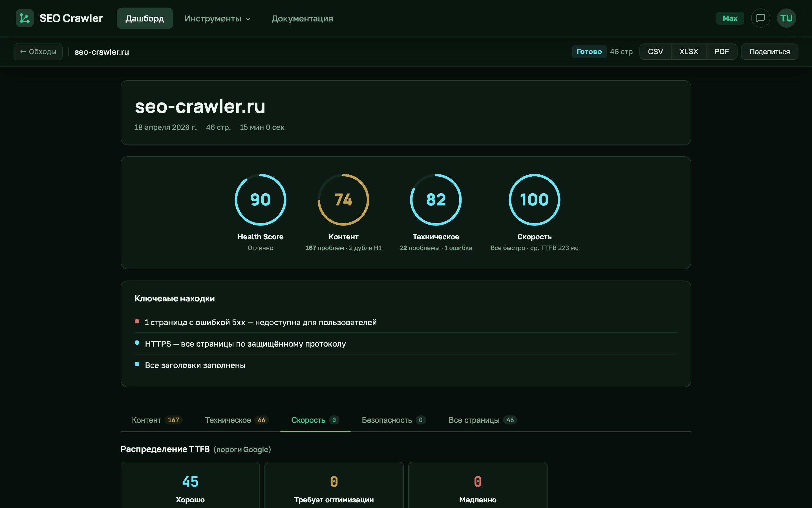The image size is (812, 508).
Task: Click the Требует оптимизации card
Action: click(334, 485)
